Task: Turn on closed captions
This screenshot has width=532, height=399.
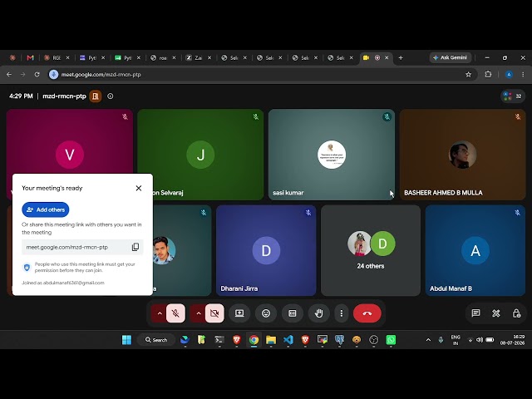Action: (x=292, y=313)
